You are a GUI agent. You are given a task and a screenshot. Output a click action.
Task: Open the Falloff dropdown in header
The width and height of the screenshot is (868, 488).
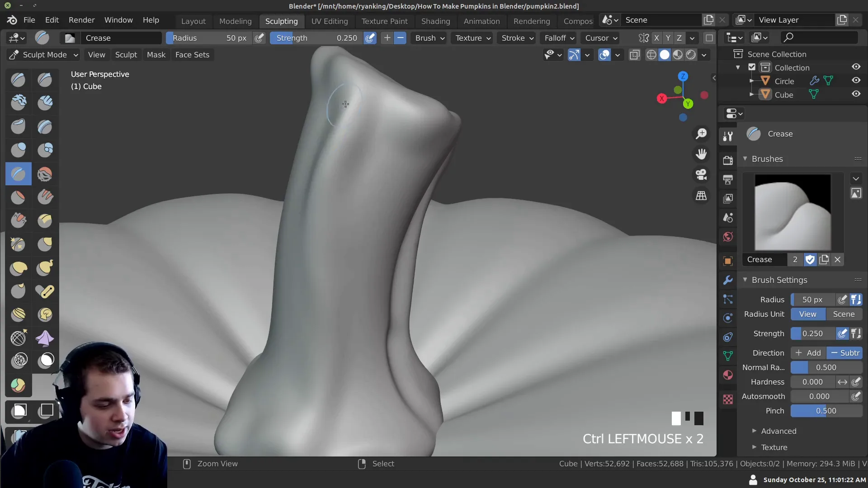click(x=559, y=38)
